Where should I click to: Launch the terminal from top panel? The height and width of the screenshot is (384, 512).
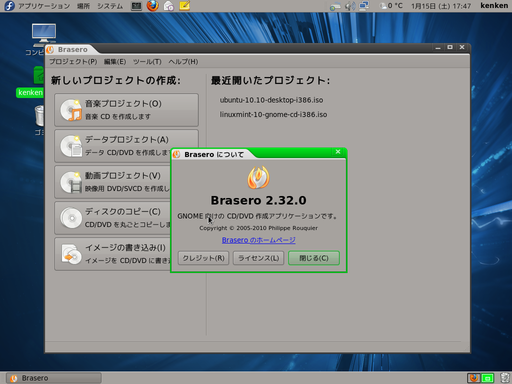(x=136, y=6)
